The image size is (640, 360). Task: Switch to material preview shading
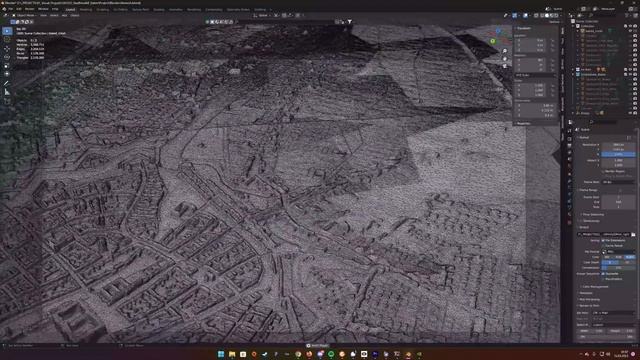(x=551, y=16)
